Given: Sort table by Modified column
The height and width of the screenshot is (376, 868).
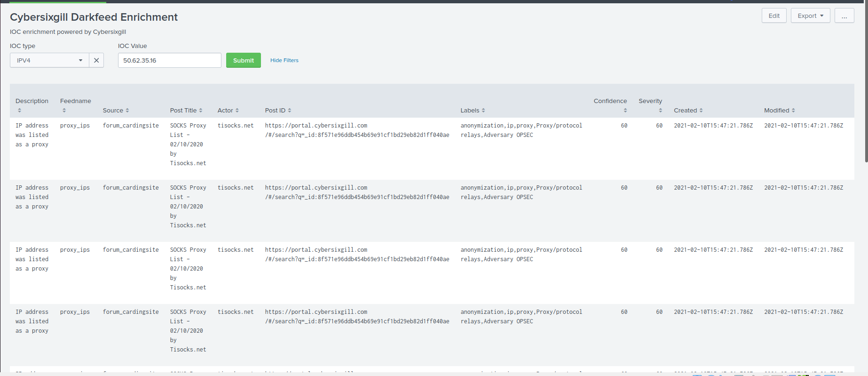Looking at the screenshot, I should tap(779, 110).
